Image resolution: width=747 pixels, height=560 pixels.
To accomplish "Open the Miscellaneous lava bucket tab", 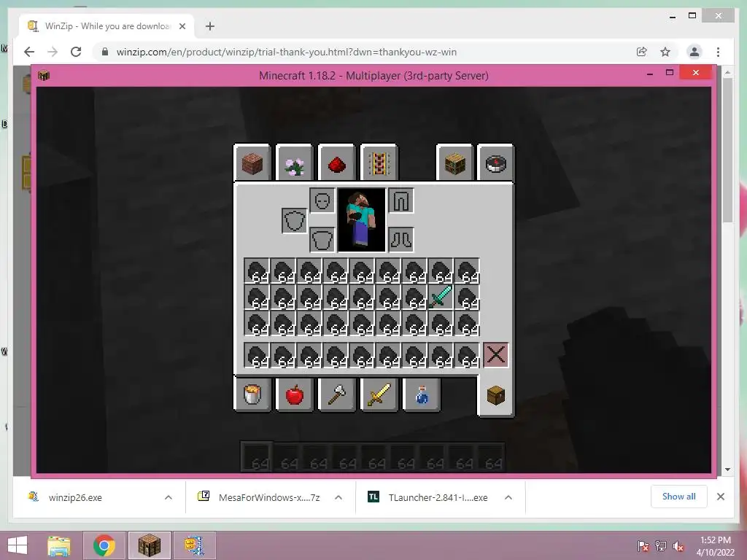I will [252, 394].
